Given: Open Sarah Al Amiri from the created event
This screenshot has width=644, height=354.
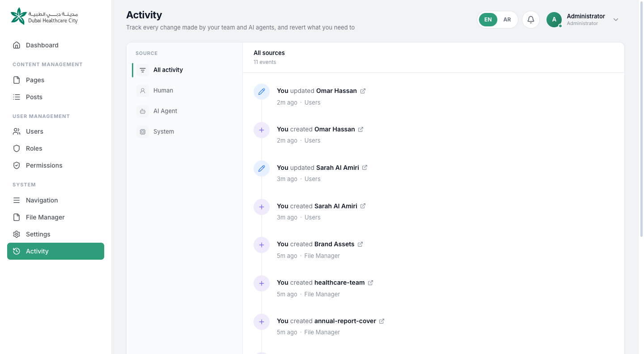Looking at the screenshot, I should [336, 206].
